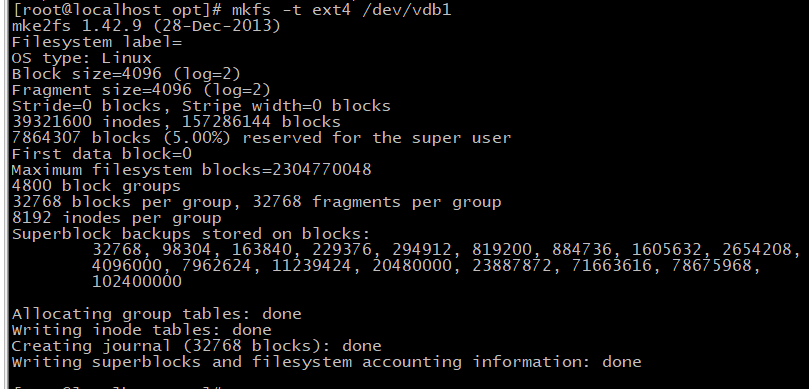Click the Fragment size=4096 text
809x389 pixels.
coord(101,89)
